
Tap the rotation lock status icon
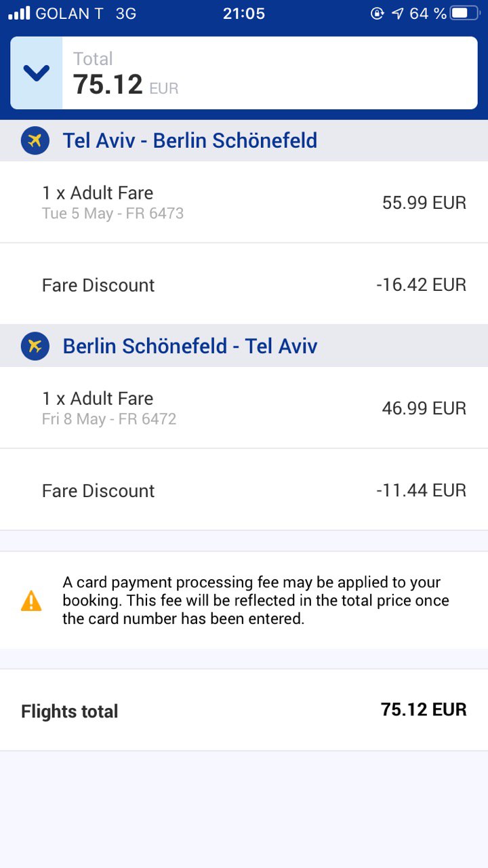click(x=378, y=14)
